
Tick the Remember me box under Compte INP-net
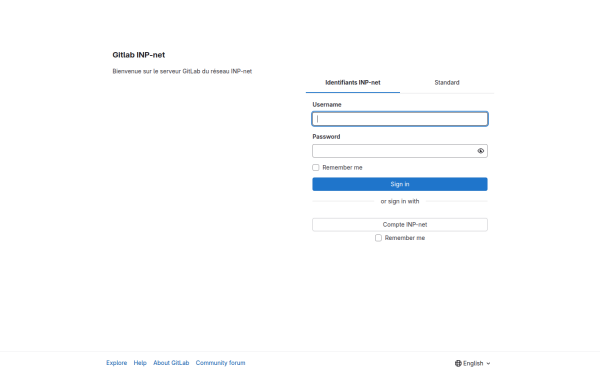[x=378, y=238]
